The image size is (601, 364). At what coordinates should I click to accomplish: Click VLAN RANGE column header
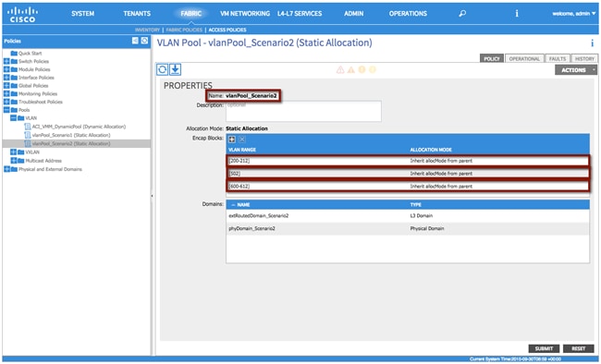click(242, 150)
